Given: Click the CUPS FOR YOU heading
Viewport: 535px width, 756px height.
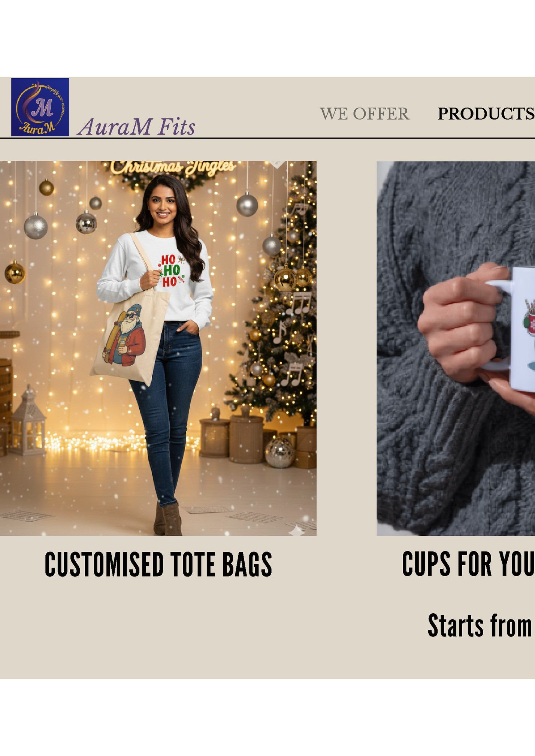Looking at the screenshot, I should [468, 564].
